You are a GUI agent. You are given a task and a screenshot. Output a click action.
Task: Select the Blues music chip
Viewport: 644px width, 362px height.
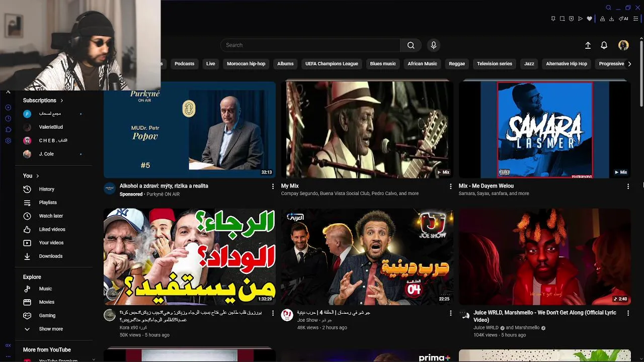coord(383,64)
